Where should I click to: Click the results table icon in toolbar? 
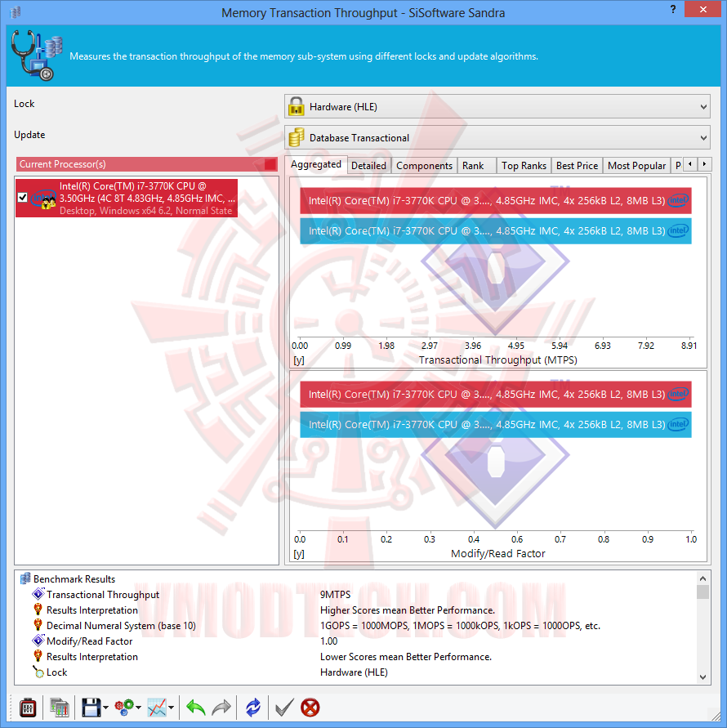60,708
